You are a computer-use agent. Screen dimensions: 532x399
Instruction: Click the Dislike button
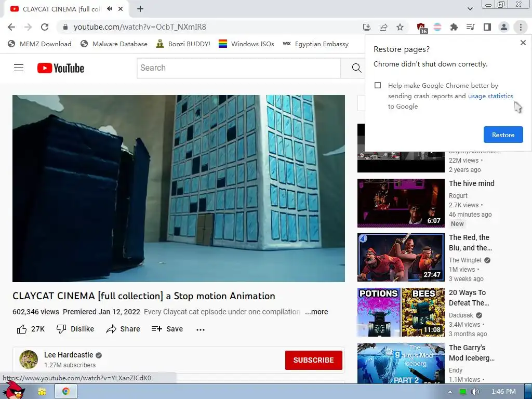(x=75, y=329)
